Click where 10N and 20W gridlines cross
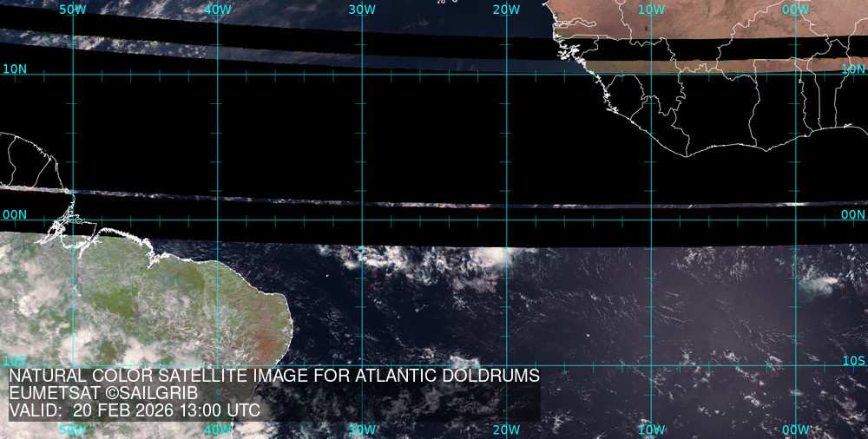This screenshot has height=439, width=868. tap(507, 74)
